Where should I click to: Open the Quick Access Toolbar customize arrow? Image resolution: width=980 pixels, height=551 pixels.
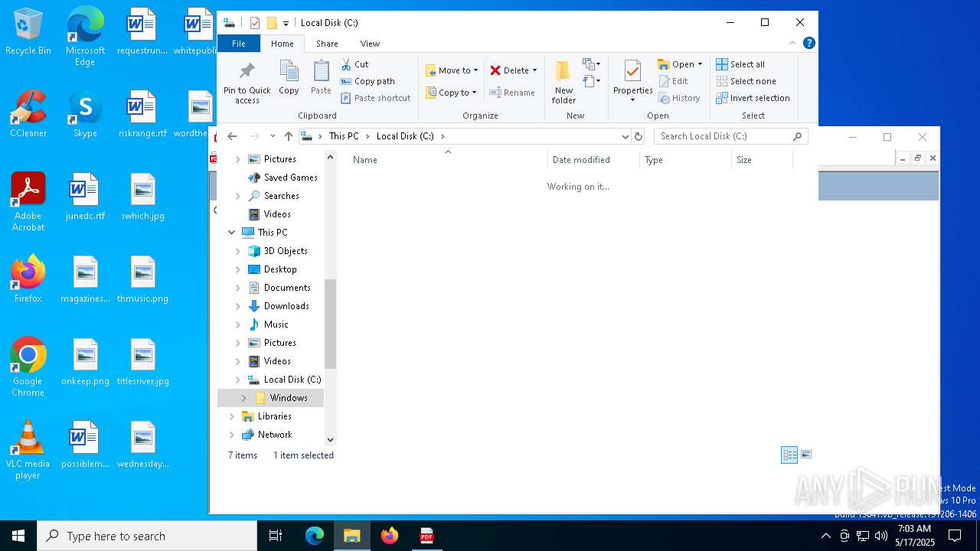pyautogui.click(x=286, y=23)
